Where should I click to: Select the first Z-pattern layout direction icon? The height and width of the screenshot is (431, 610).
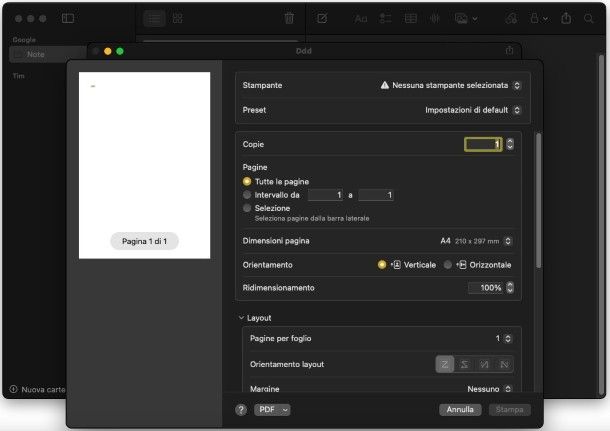pyautogui.click(x=445, y=364)
